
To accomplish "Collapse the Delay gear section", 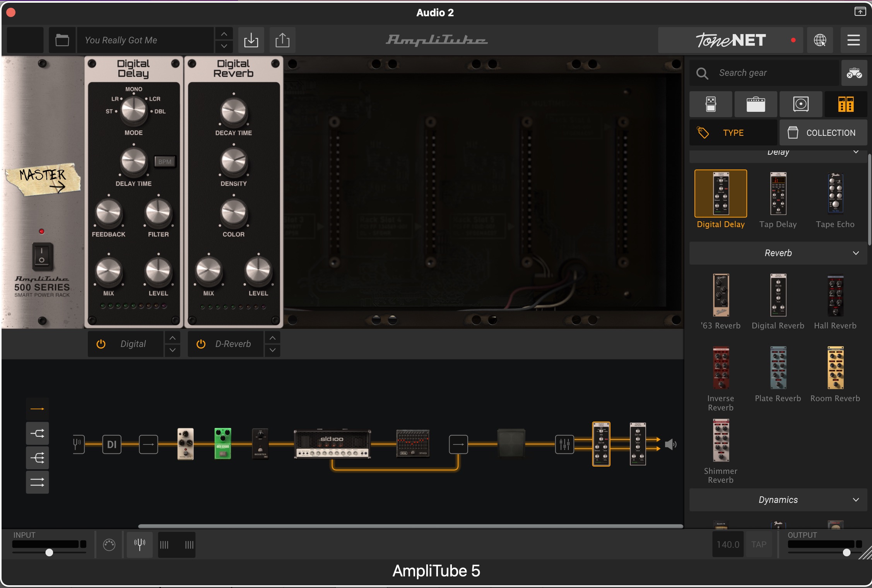I will point(856,152).
